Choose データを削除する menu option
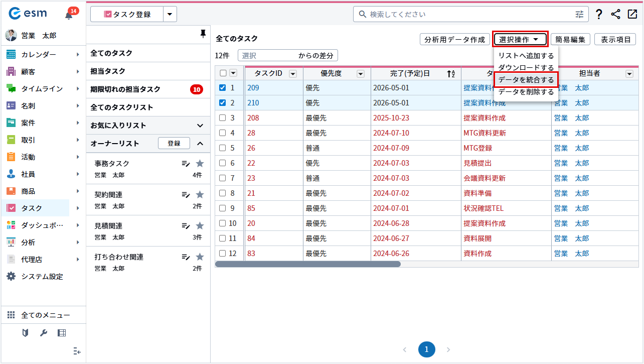Viewport: 644px width, 364px height. pos(526,92)
